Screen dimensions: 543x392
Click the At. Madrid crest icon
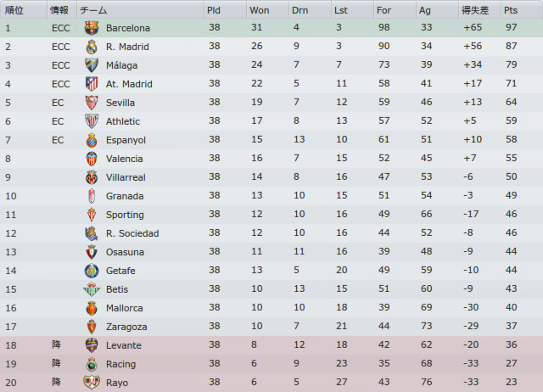[x=92, y=84]
